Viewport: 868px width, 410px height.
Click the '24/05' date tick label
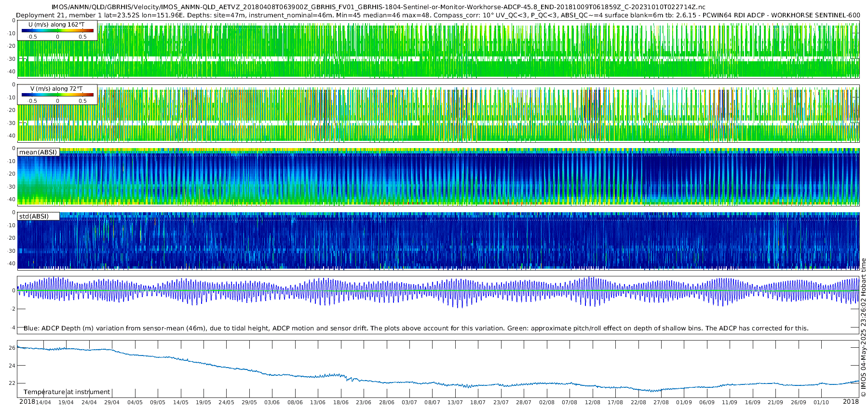click(226, 402)
